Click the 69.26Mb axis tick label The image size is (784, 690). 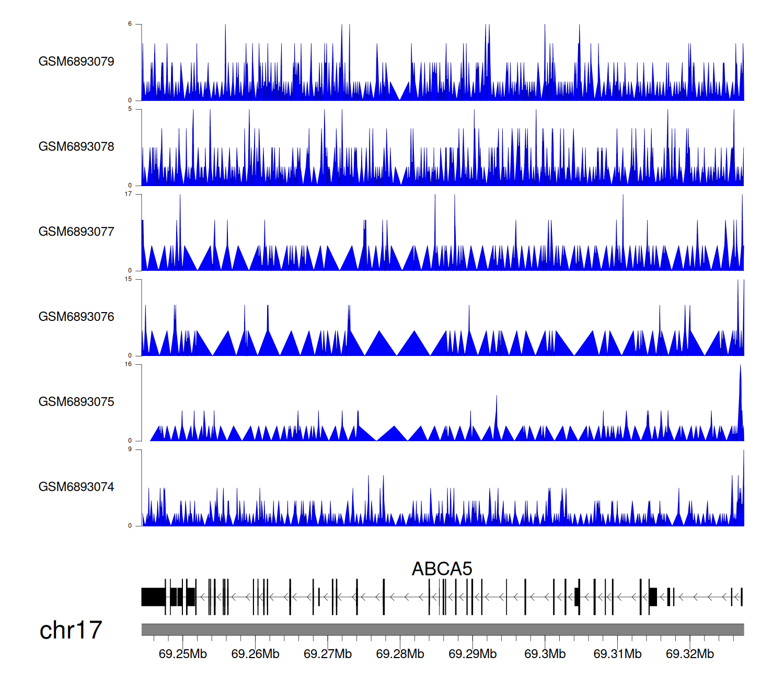pos(255,654)
